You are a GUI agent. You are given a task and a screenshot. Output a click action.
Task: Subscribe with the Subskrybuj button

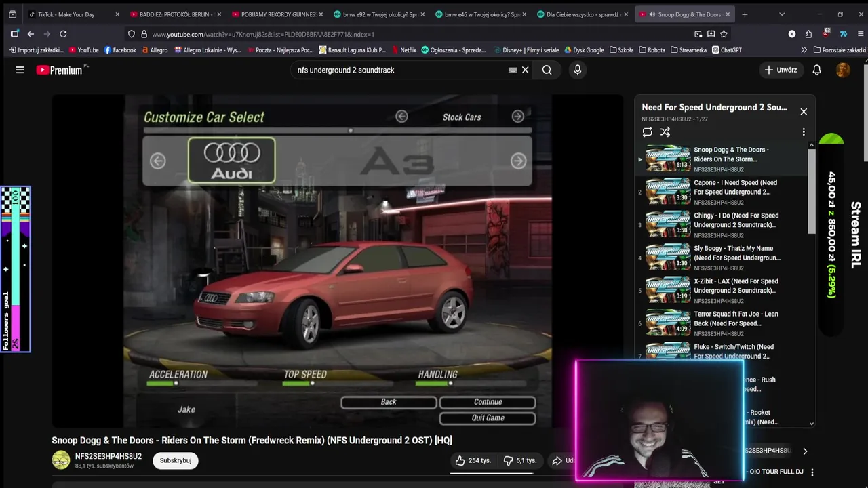coord(176,460)
